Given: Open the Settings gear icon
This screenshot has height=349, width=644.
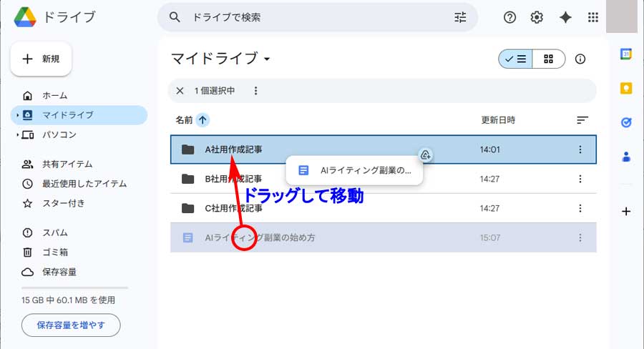Looking at the screenshot, I should pos(537,18).
